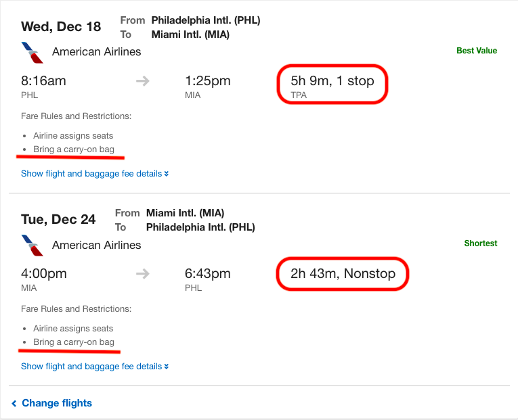The image size is (518, 420).
Task: Open the Change flights link
Action: [x=57, y=403]
